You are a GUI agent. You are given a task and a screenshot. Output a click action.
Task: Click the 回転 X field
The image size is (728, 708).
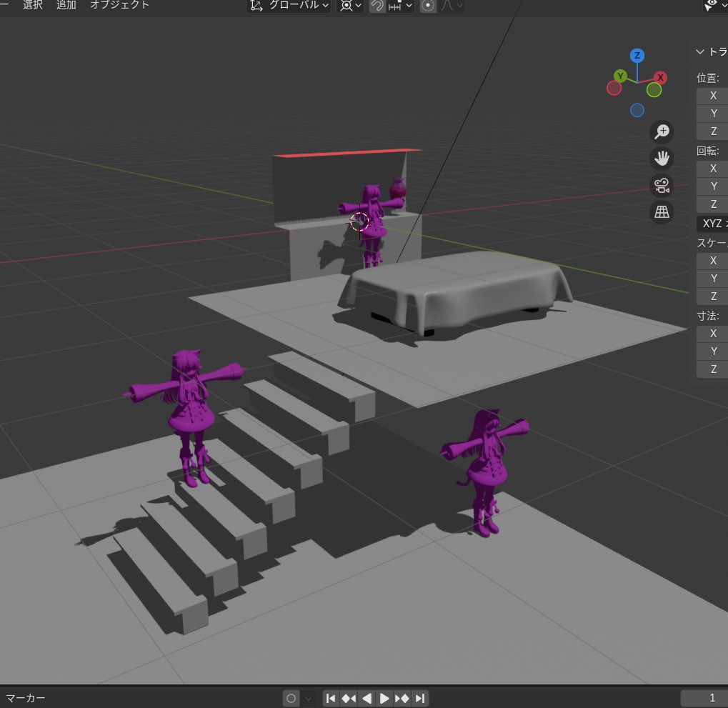point(712,169)
